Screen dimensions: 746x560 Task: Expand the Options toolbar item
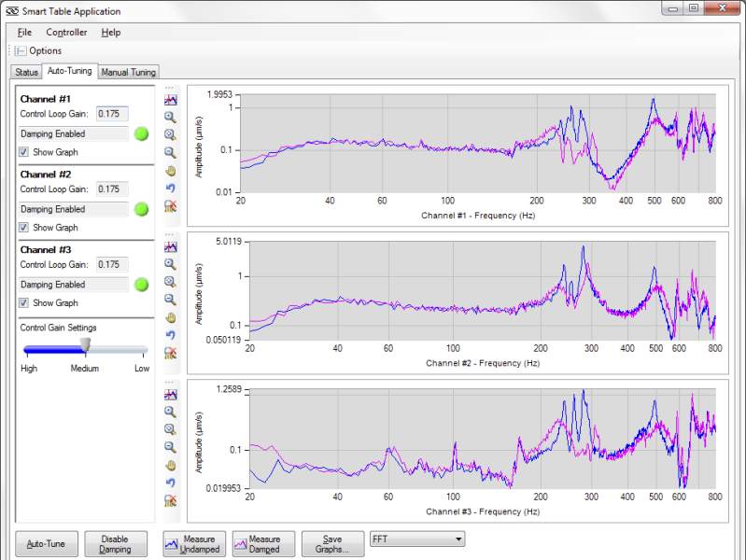pyautogui.click(x=38, y=50)
